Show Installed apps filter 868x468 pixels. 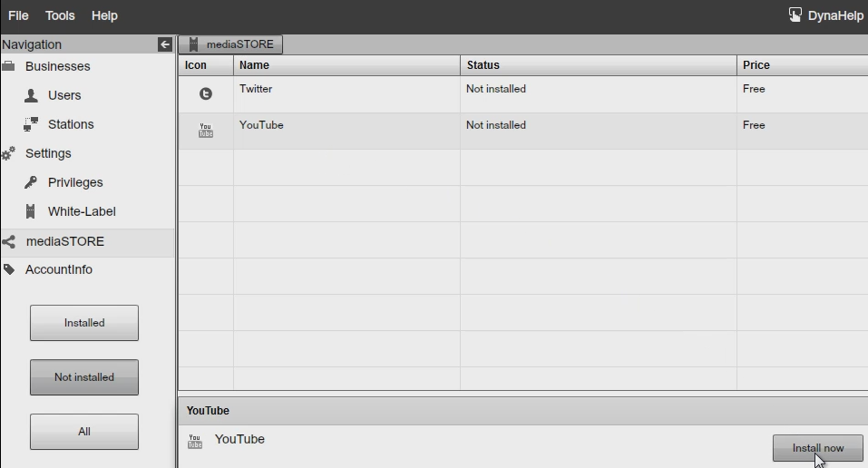click(84, 323)
